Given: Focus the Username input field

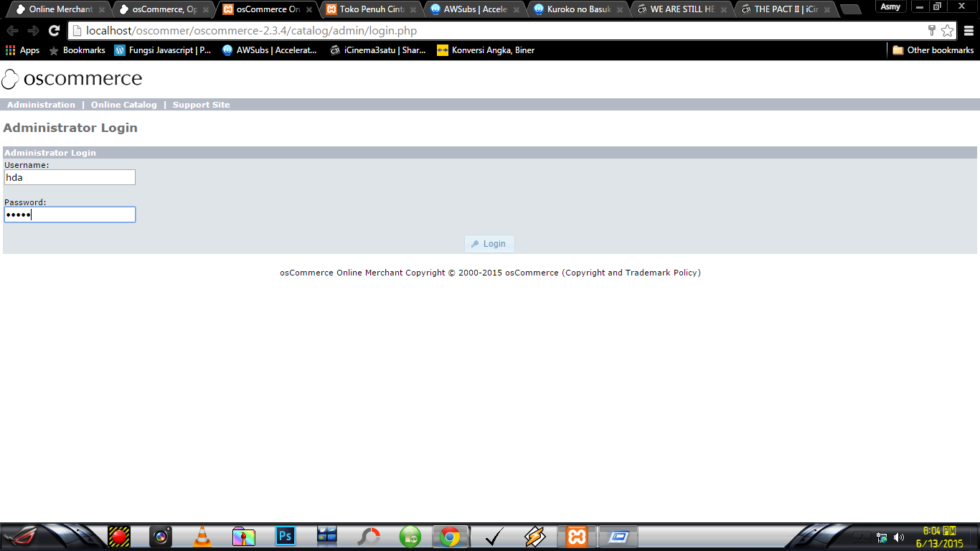Looking at the screenshot, I should pos(70,177).
